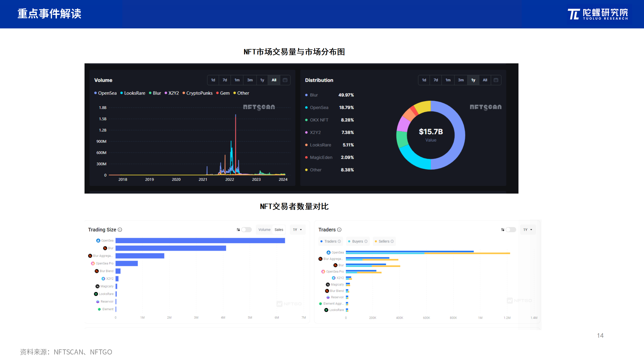Toggle Gem series in Volume legend
This screenshot has height=362, width=644.
click(223, 93)
